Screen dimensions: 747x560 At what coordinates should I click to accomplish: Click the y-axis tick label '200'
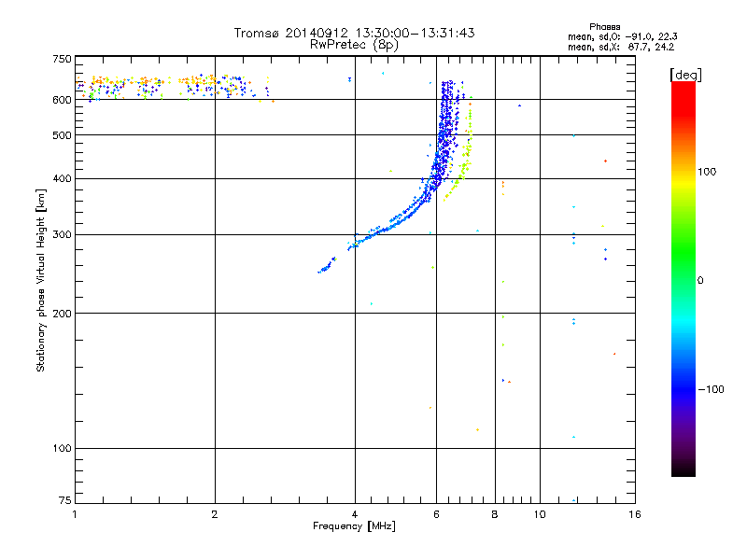coord(62,314)
